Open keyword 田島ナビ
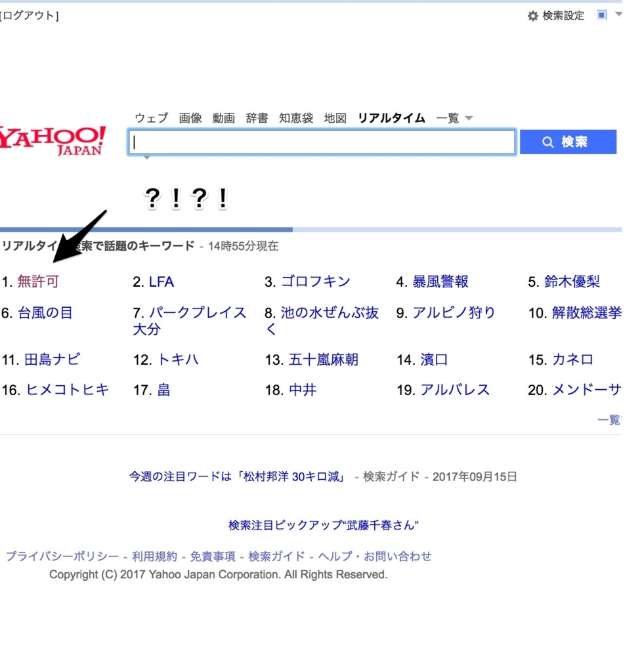642x672 pixels. point(52,360)
